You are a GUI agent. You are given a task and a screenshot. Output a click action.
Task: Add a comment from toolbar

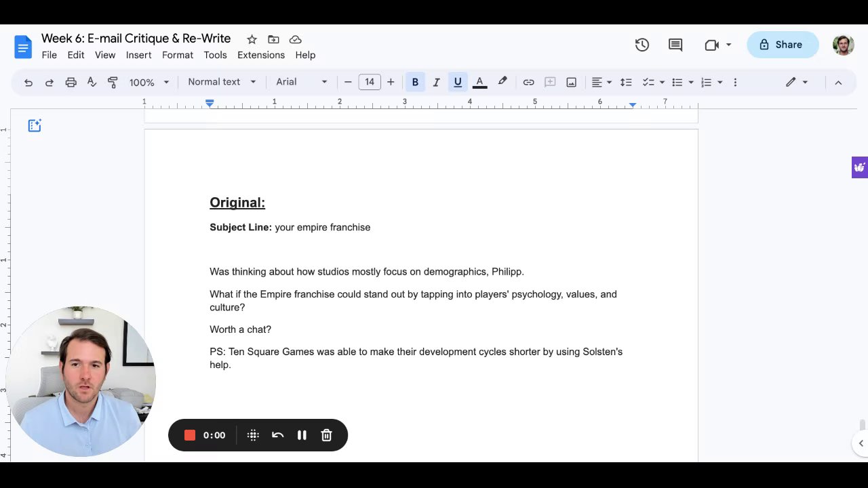550,82
